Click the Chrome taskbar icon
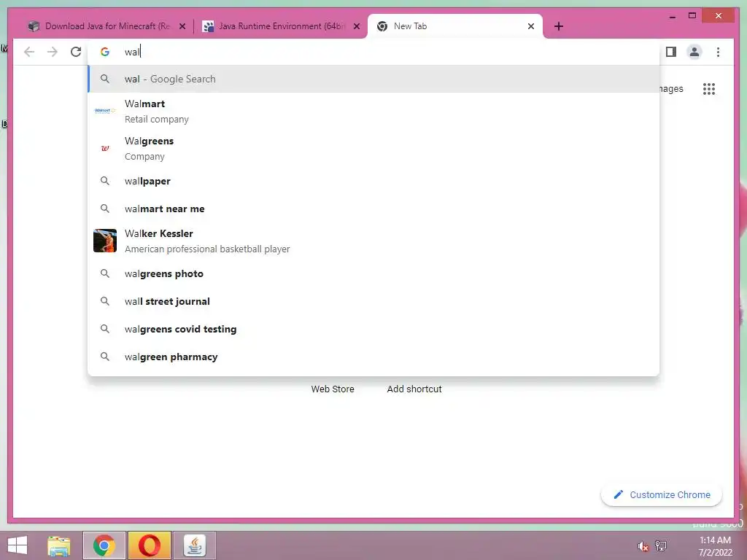The height and width of the screenshot is (560, 747). pyautogui.click(x=104, y=545)
